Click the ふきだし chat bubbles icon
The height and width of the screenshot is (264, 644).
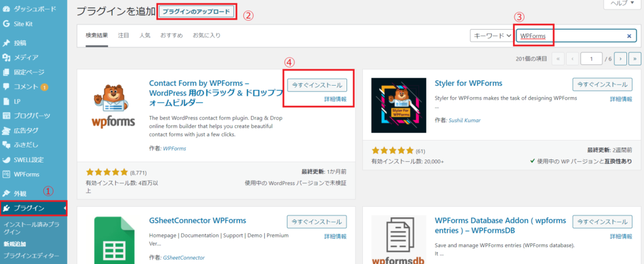click(x=6, y=145)
